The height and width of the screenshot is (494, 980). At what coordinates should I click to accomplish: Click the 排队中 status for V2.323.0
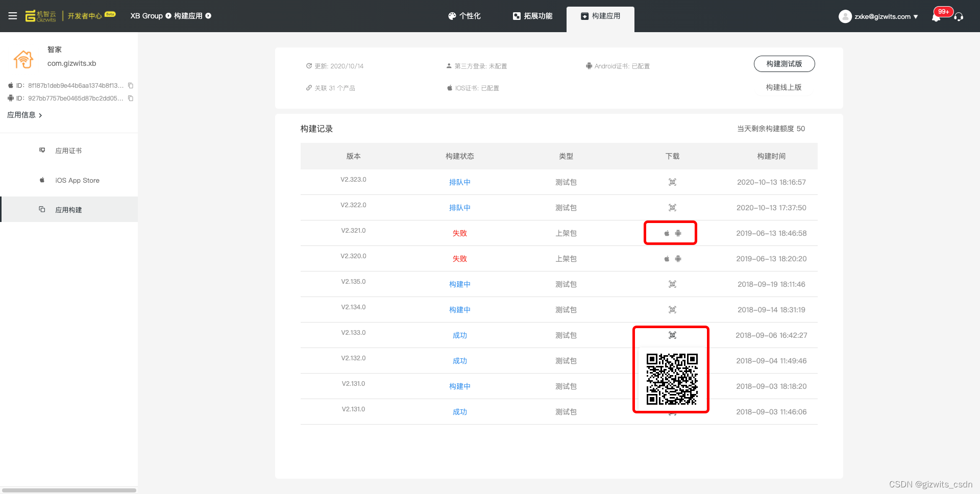tap(459, 182)
